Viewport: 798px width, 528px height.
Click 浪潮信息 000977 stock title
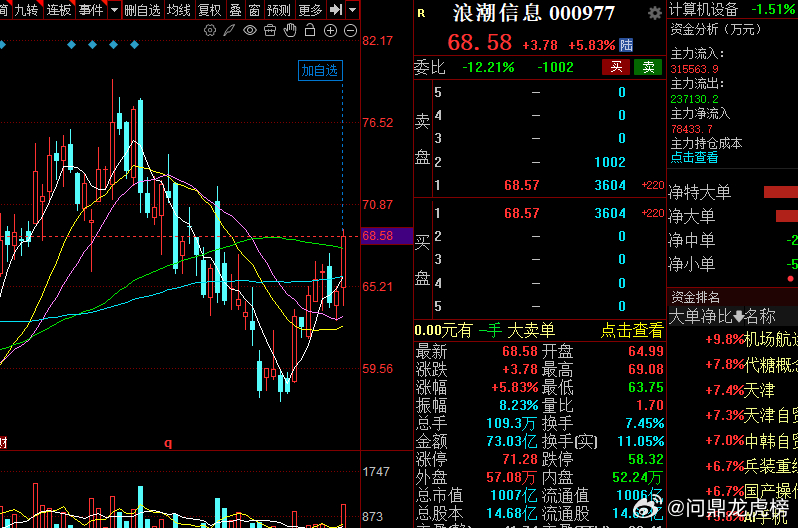pos(534,13)
